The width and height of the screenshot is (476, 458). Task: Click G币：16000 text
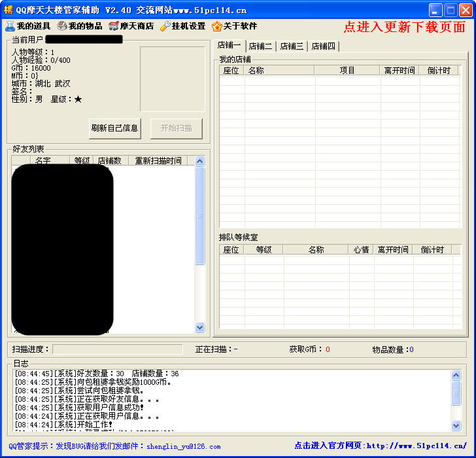[31, 68]
